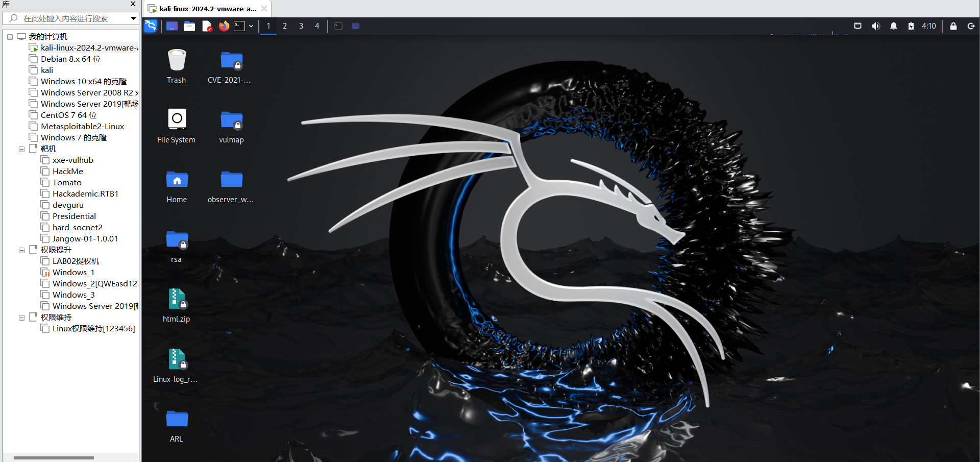Viewport: 980px width, 462px height.
Task: Select Presidential VM
Action: [74, 216]
